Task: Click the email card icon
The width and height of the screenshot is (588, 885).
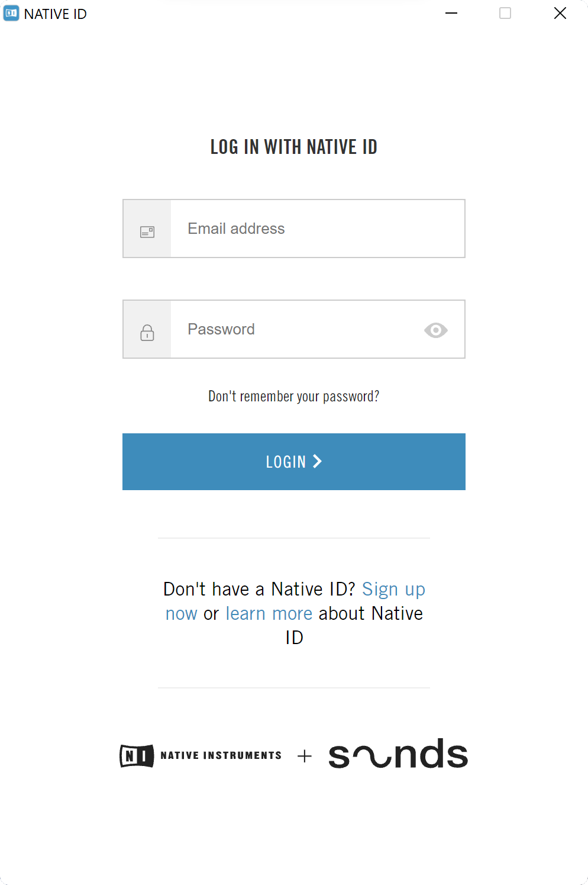Action: point(147,232)
